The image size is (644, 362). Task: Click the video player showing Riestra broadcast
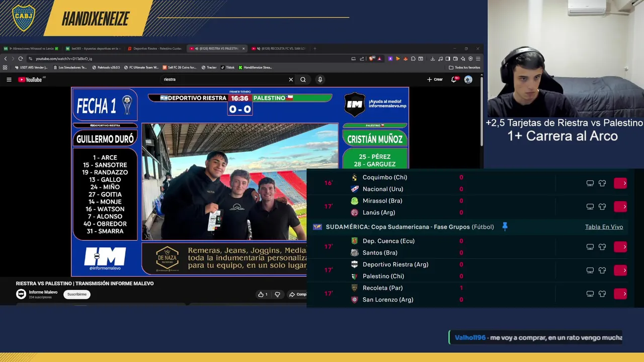click(x=240, y=182)
